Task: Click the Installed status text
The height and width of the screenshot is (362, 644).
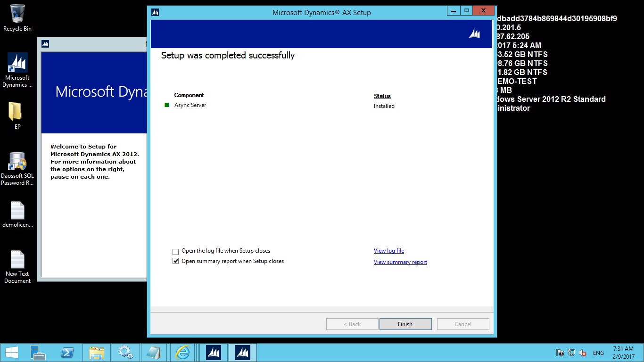Action: pyautogui.click(x=384, y=106)
